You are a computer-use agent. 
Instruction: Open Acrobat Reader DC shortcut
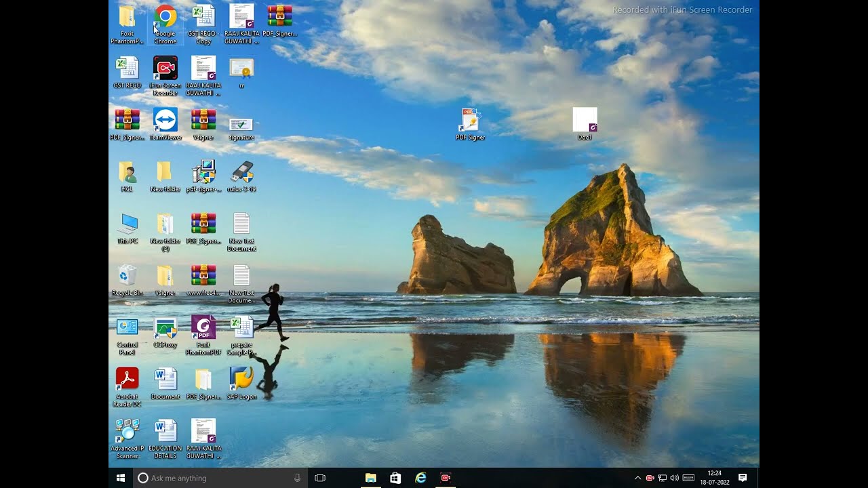click(127, 387)
